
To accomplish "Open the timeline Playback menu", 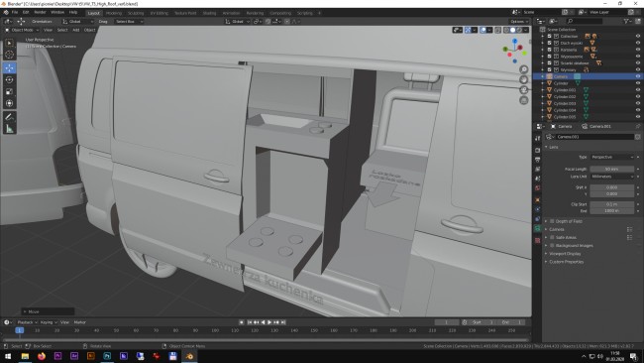I will (x=27, y=322).
